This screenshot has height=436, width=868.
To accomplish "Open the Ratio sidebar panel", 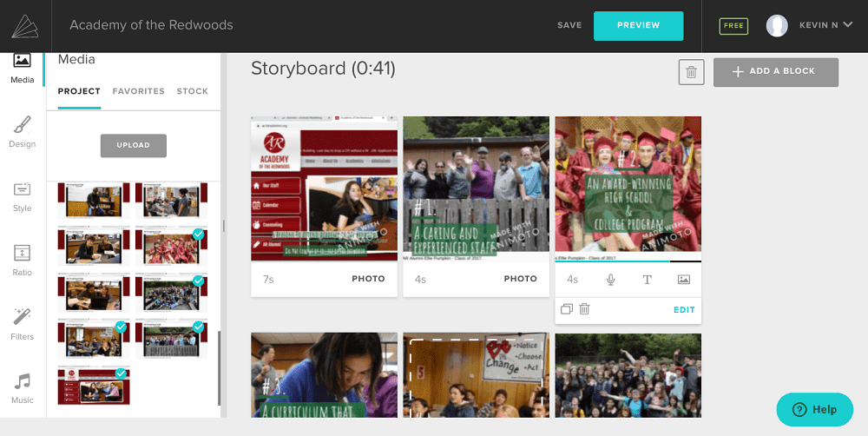I will (x=23, y=261).
